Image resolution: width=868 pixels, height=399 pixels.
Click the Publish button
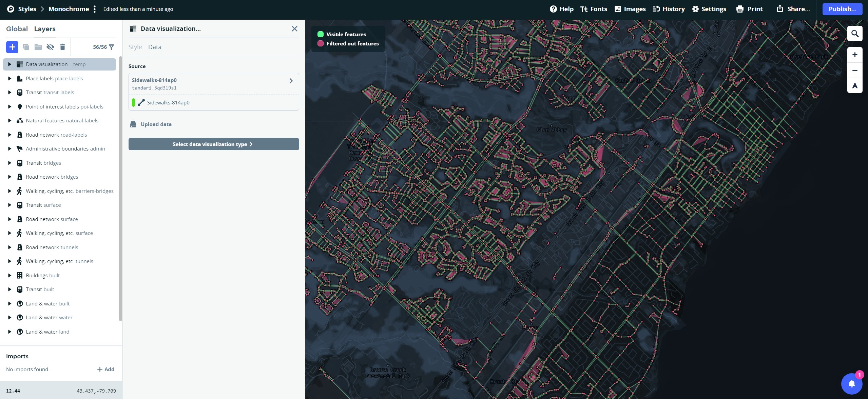click(x=842, y=9)
